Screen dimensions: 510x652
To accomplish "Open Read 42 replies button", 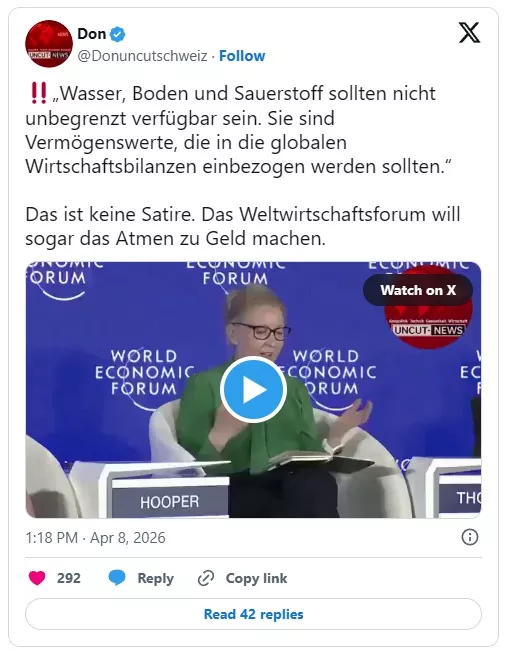I will (253, 614).
